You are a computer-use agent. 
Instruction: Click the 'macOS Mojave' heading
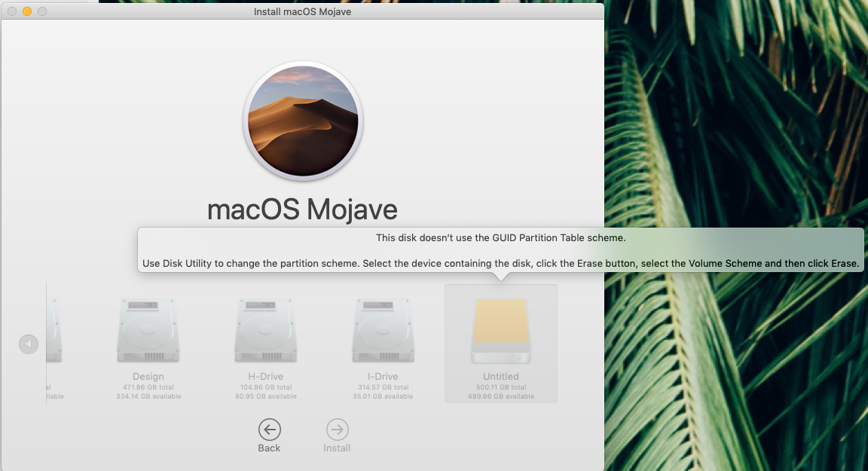pyautogui.click(x=302, y=210)
